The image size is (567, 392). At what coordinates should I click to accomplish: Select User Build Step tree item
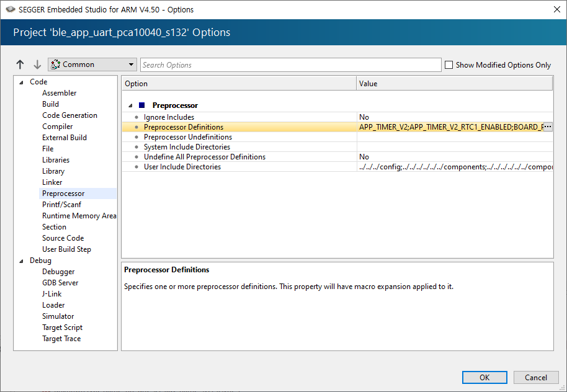(x=66, y=249)
